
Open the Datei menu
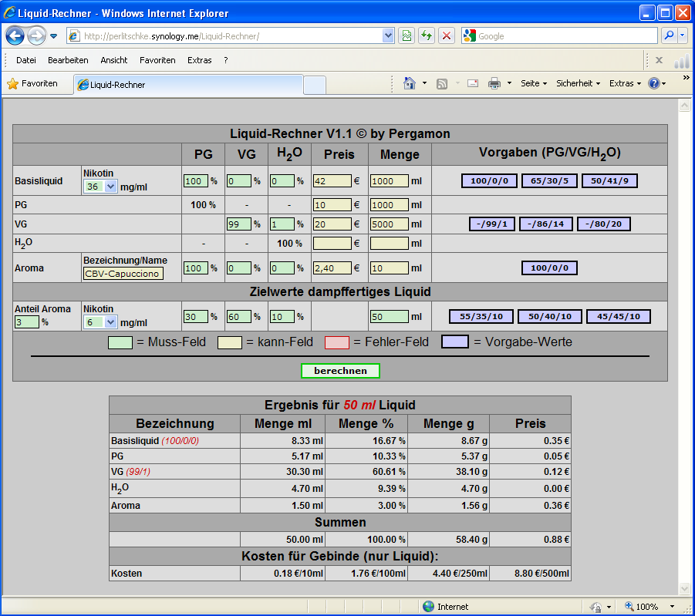tap(25, 60)
